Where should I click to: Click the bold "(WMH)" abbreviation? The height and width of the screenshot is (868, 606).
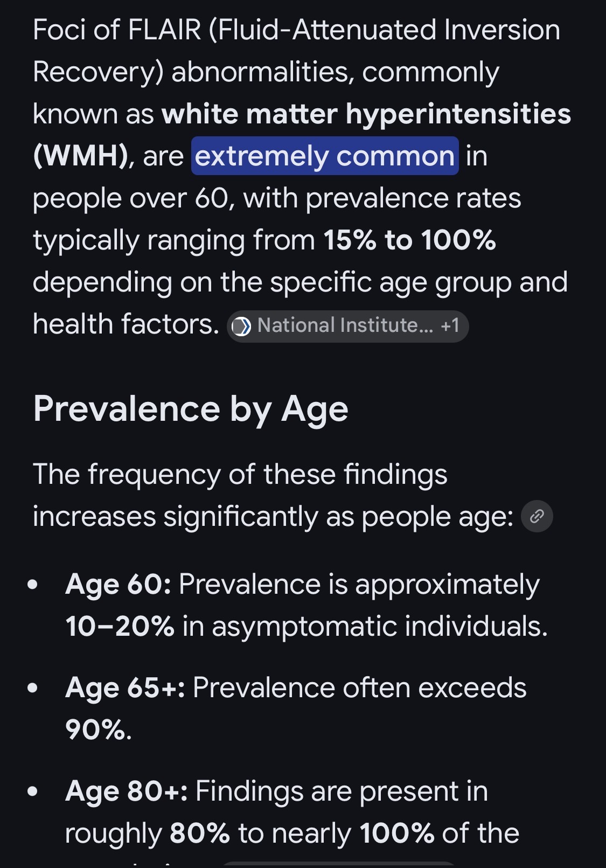81,156
